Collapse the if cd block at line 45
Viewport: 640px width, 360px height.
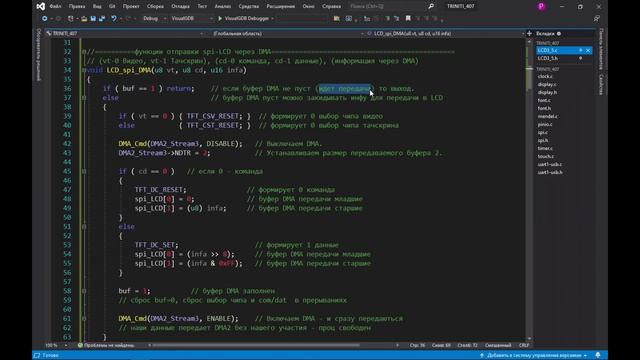(x=84, y=171)
